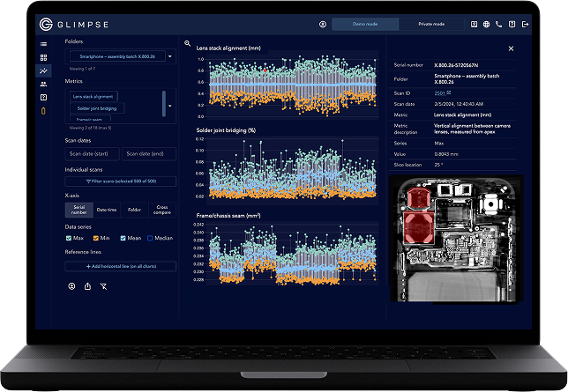Click the Metrics list scrollbar

[x=164, y=104]
